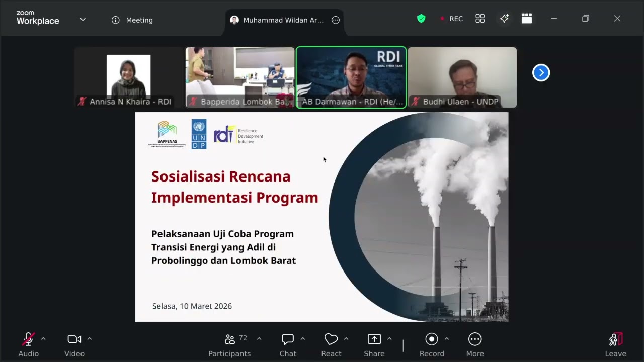Open the More options menu

(475, 345)
